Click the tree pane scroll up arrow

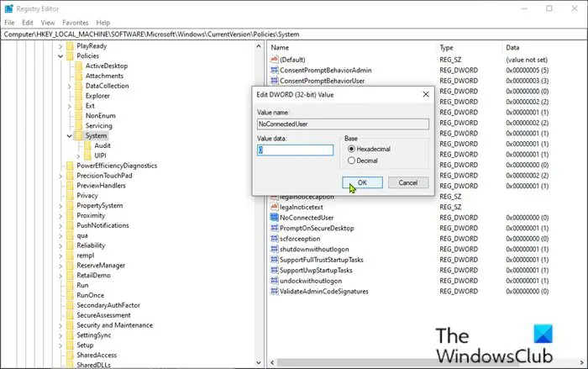259,46
